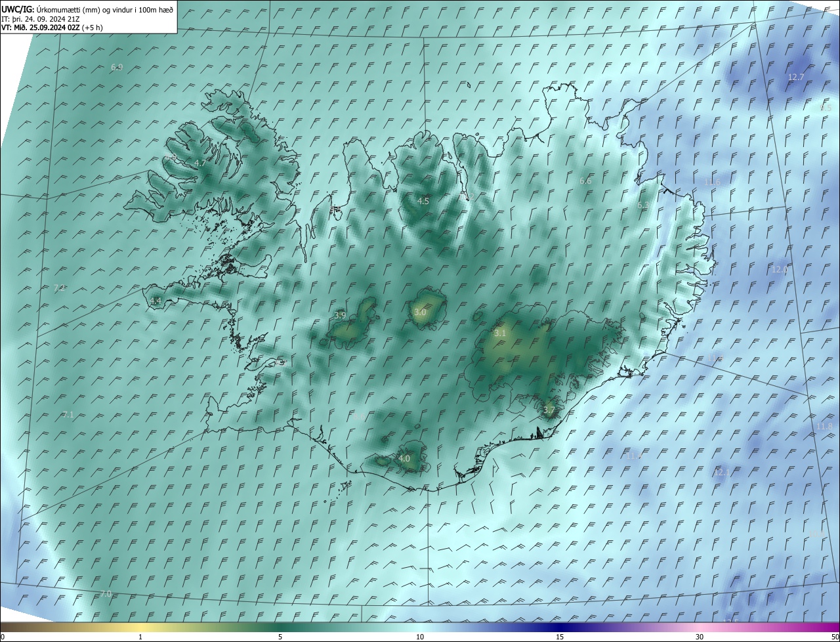This screenshot has width=840, height=642.
Task: Click the 4.4 value on Snæfellsnes peninsula
Action: pyautogui.click(x=156, y=301)
